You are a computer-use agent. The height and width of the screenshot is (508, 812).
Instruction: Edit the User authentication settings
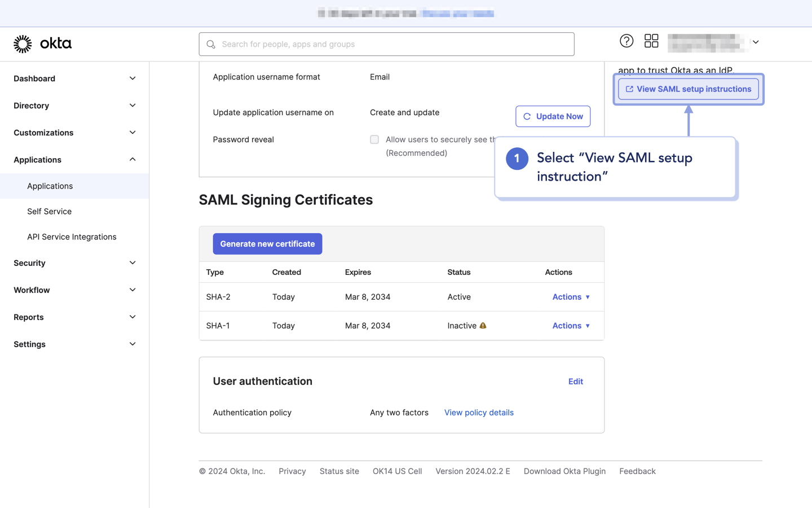(x=575, y=381)
